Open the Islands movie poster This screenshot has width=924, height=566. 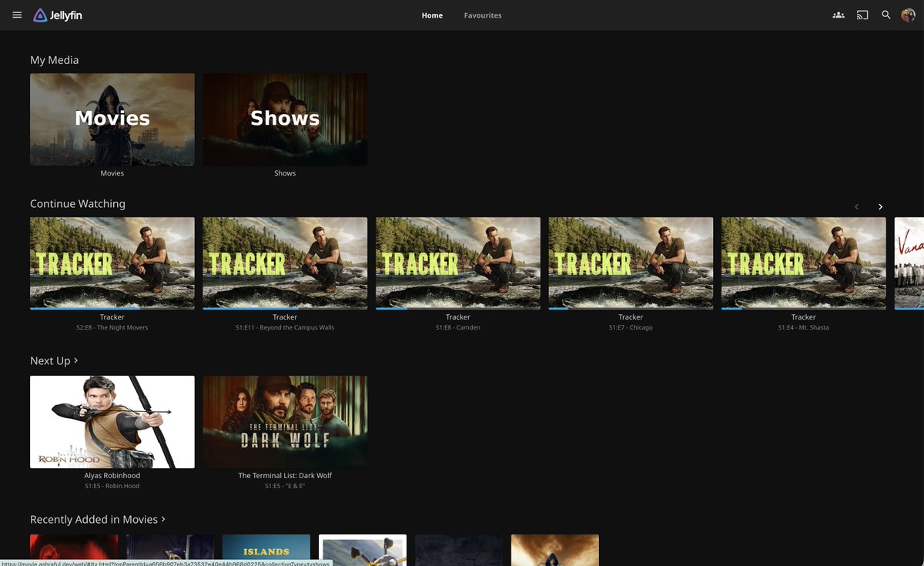(x=266, y=550)
